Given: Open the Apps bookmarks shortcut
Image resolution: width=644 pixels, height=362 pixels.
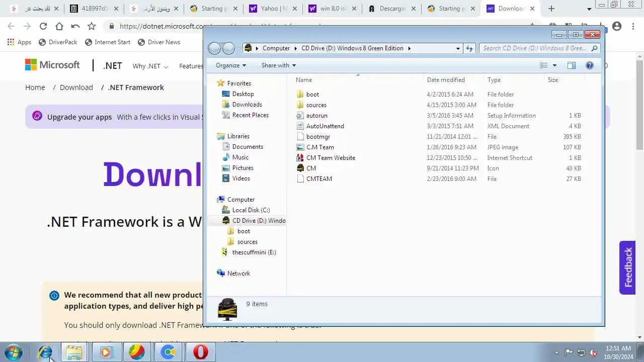Looking at the screenshot, I should (x=19, y=42).
